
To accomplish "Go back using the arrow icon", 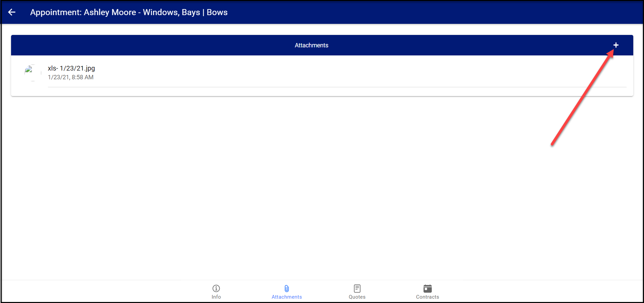I will (12, 12).
